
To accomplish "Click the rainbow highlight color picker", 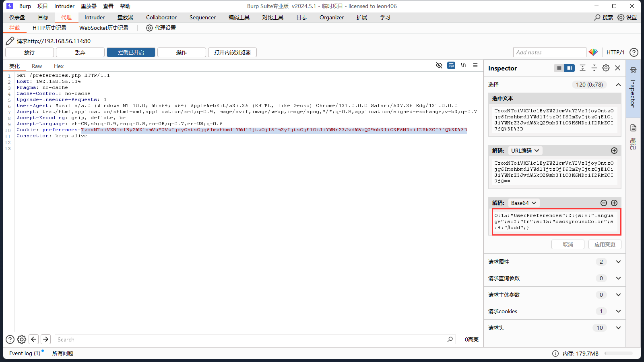I will pyautogui.click(x=593, y=52).
